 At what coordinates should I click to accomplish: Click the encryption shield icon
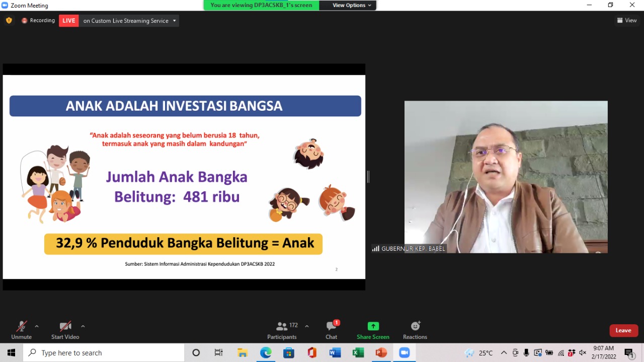[x=9, y=21]
